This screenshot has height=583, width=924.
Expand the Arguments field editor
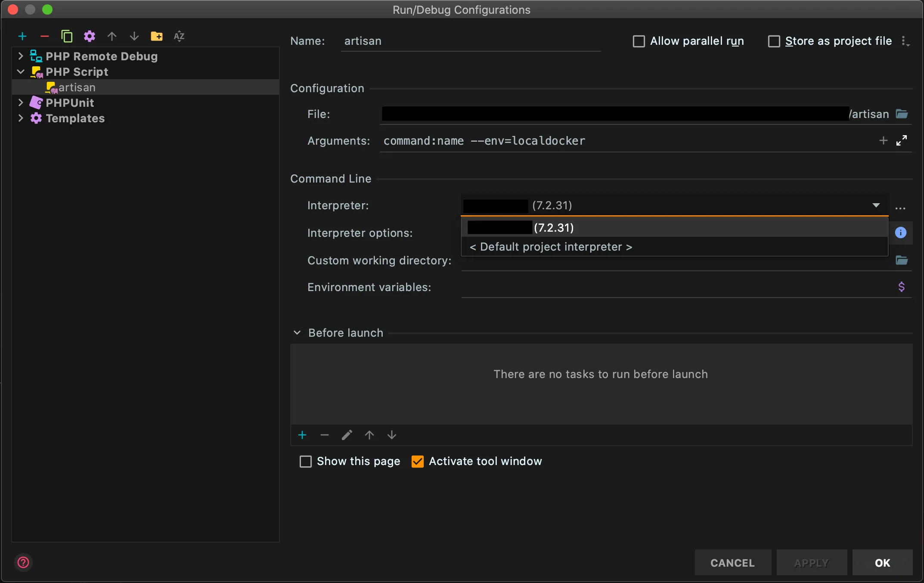pyautogui.click(x=902, y=141)
